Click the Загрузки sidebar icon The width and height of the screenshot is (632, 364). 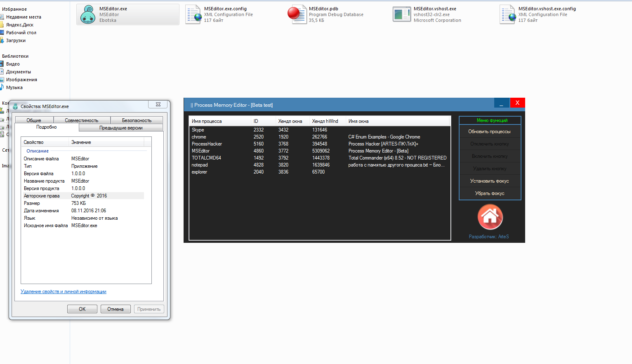(2, 40)
